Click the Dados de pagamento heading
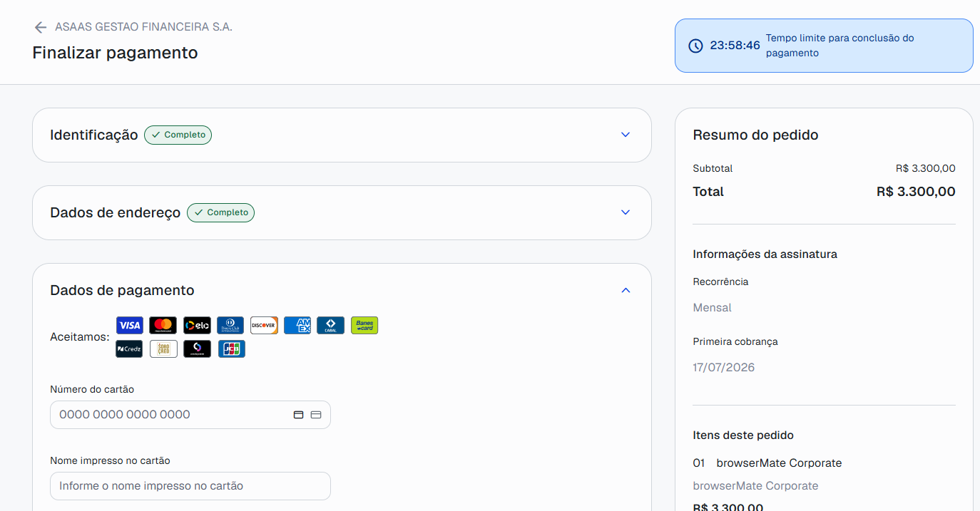This screenshot has height=511, width=980. click(x=122, y=290)
